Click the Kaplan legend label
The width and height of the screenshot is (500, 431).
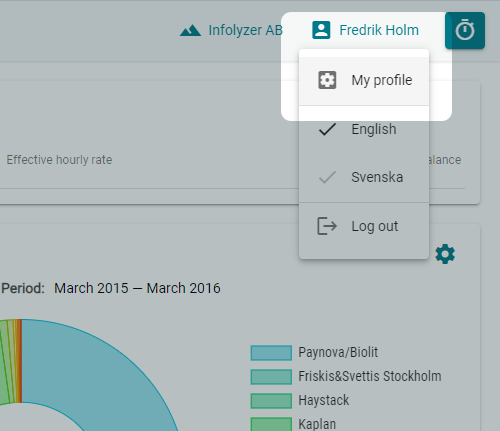(317, 424)
